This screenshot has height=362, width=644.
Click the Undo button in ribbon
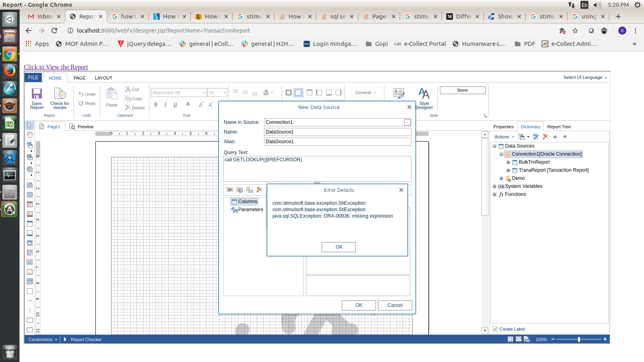pos(87,94)
